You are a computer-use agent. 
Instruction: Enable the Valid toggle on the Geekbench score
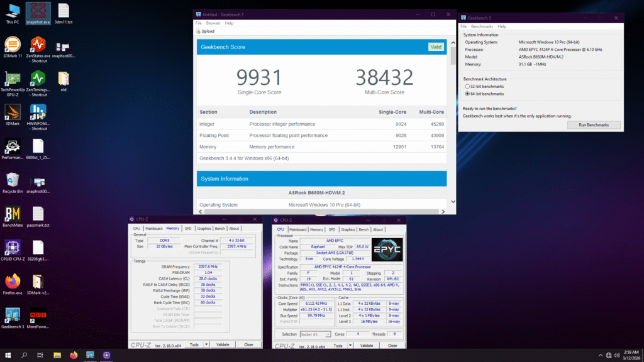(436, 47)
